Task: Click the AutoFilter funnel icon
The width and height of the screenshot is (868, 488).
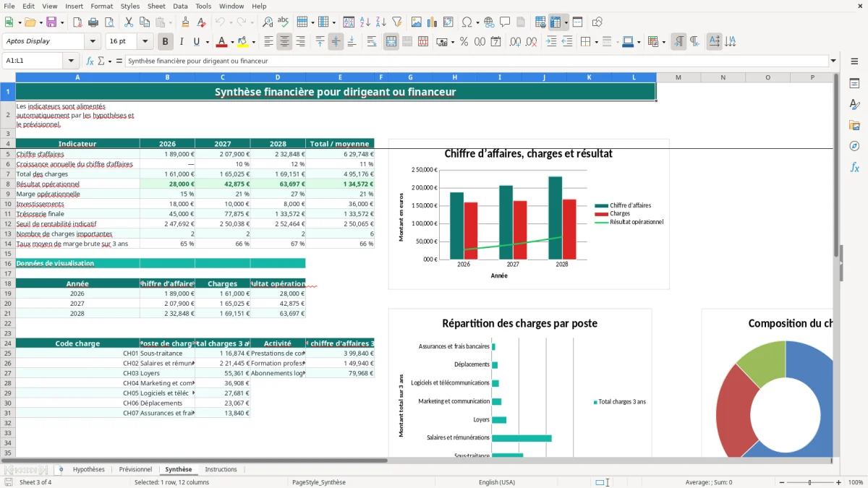Action: [x=397, y=22]
